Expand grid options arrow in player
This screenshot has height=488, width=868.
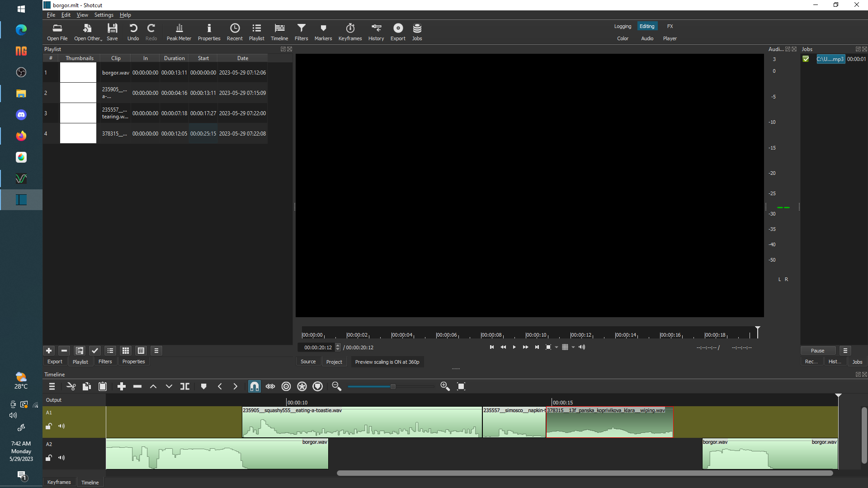coord(573,347)
